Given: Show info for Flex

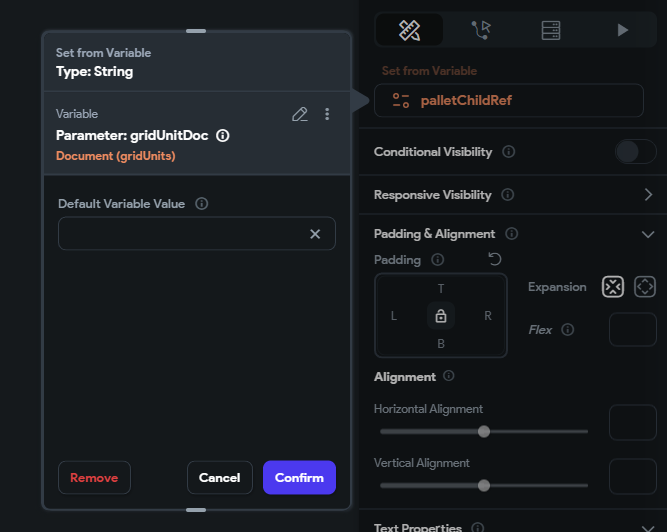Looking at the screenshot, I should (567, 330).
